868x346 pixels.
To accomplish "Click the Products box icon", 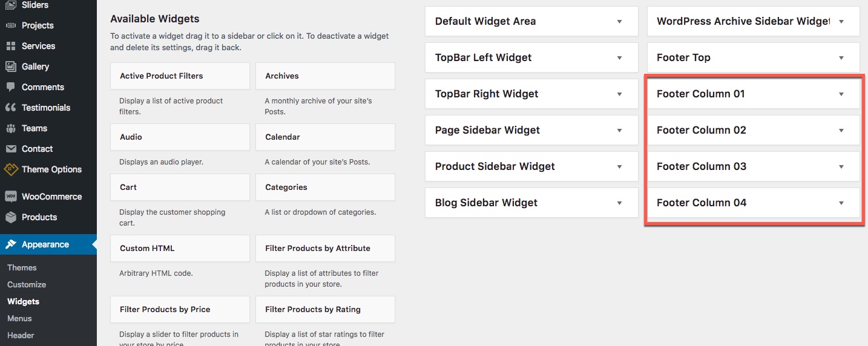I will (10, 217).
